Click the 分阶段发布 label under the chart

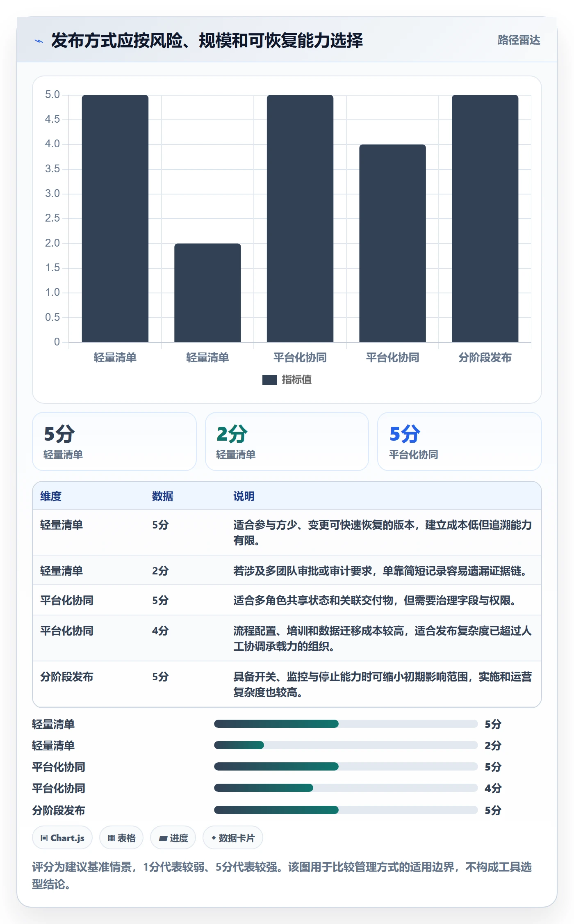(x=485, y=358)
